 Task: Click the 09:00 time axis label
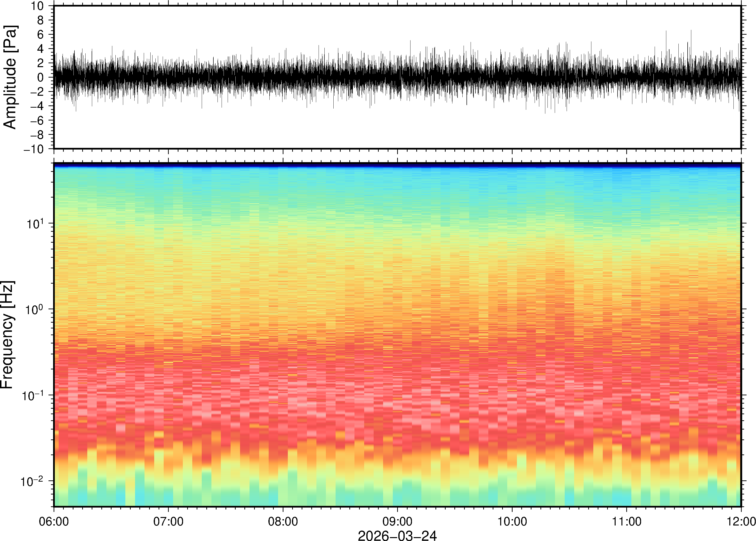tap(397, 521)
